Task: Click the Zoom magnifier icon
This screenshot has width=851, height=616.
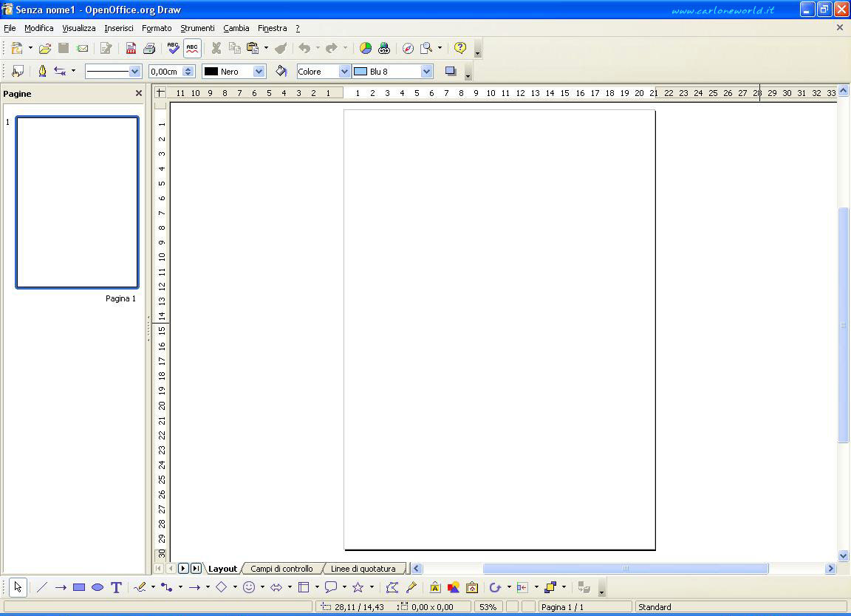Action: [426, 48]
